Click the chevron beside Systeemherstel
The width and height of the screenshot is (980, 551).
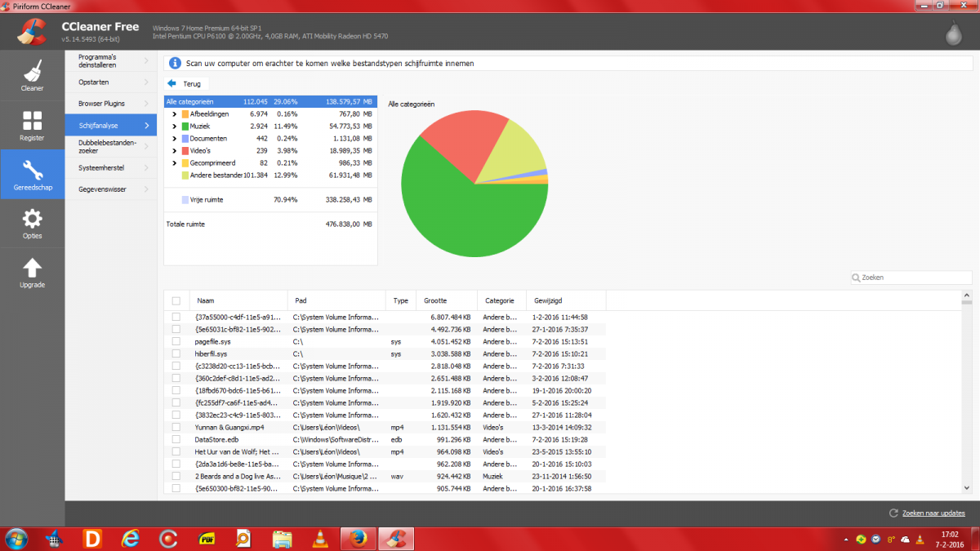click(x=146, y=167)
